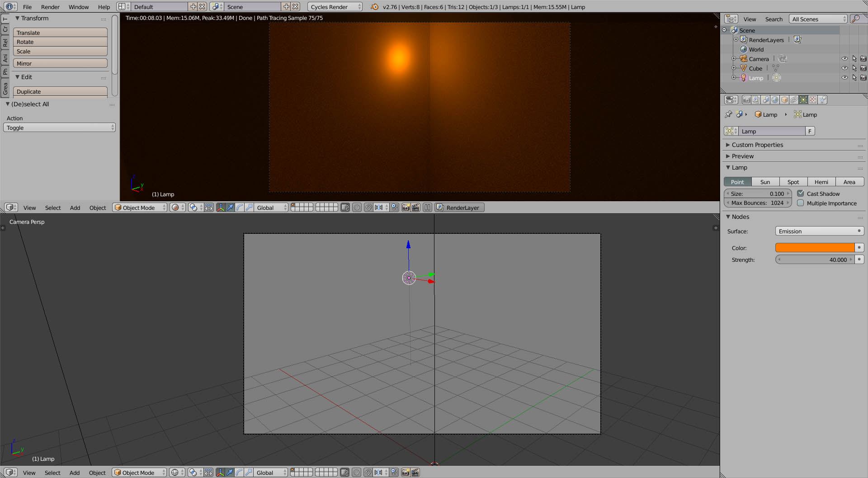Viewport: 868px width, 478px height.
Task: Click the lamp Size value field
Action: 758,194
